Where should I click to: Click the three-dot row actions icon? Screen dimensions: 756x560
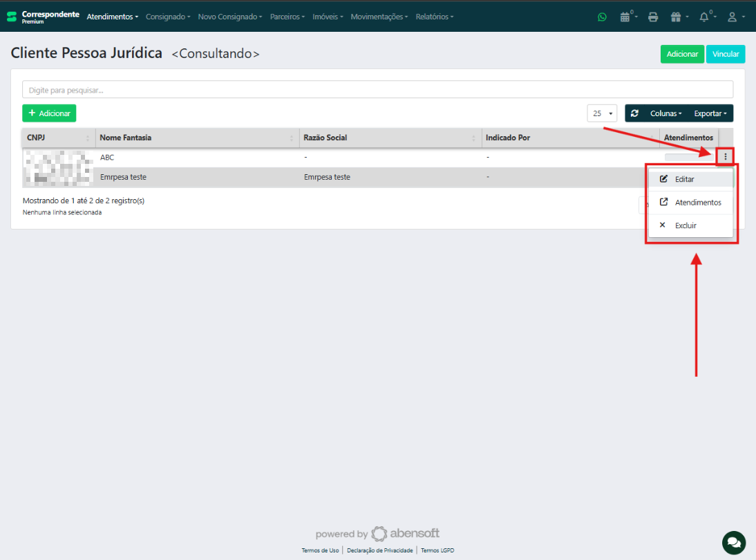coord(725,157)
